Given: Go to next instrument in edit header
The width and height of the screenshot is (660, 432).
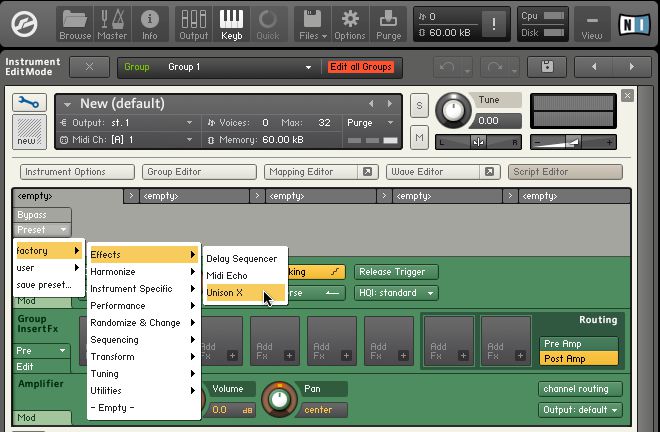Looking at the screenshot, I should (631, 67).
